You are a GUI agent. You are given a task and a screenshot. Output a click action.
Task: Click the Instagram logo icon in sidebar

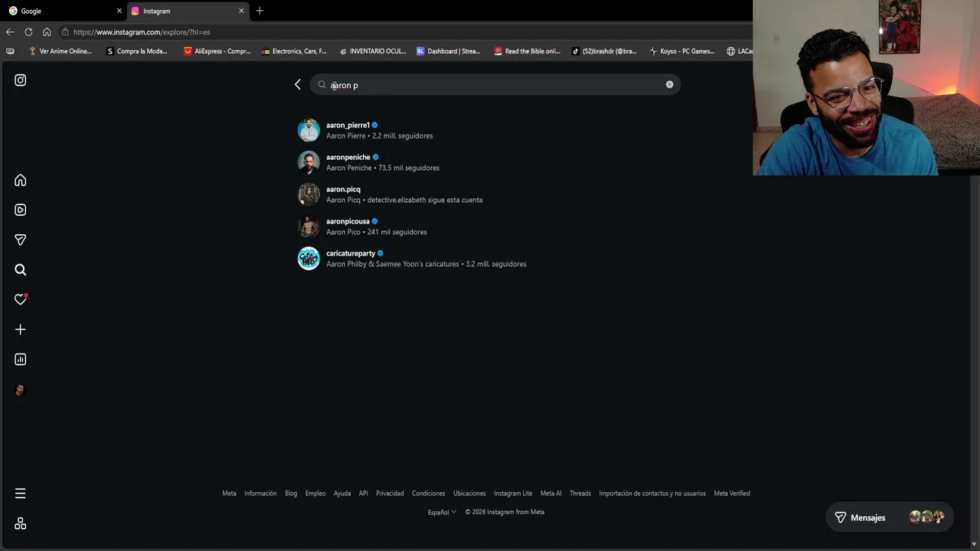tap(21, 80)
